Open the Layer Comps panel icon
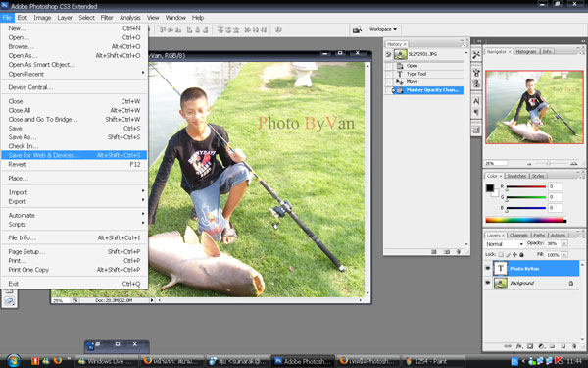588x368 pixels. click(x=476, y=130)
